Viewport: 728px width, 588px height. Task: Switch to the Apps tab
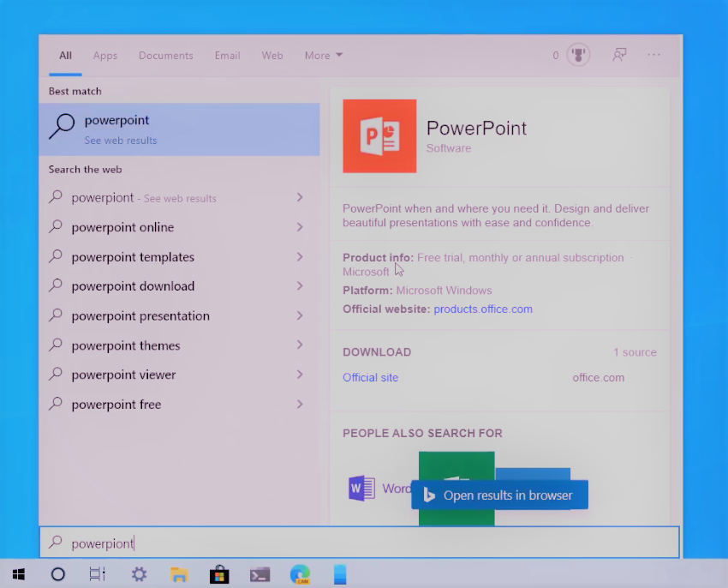click(105, 56)
